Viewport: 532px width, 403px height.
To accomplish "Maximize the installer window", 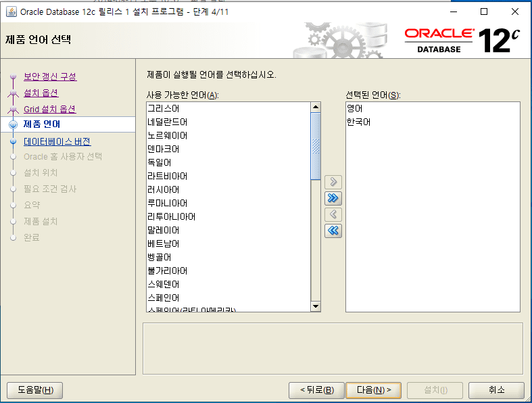I will click(x=484, y=11).
